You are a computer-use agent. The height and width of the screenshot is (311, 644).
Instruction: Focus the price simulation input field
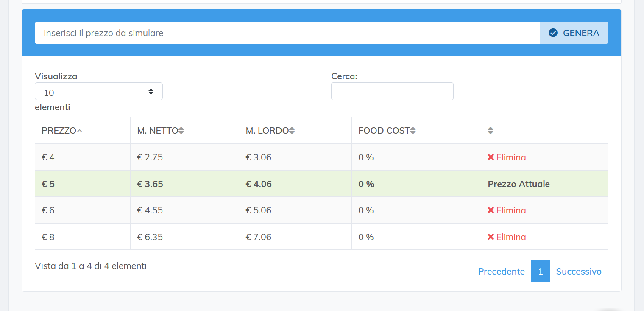(x=287, y=33)
